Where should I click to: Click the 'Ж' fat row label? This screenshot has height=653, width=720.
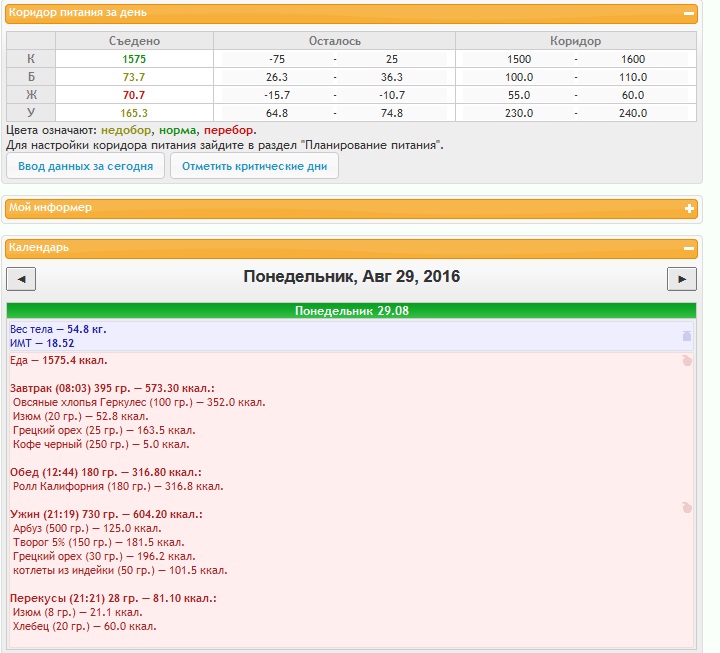(x=31, y=95)
